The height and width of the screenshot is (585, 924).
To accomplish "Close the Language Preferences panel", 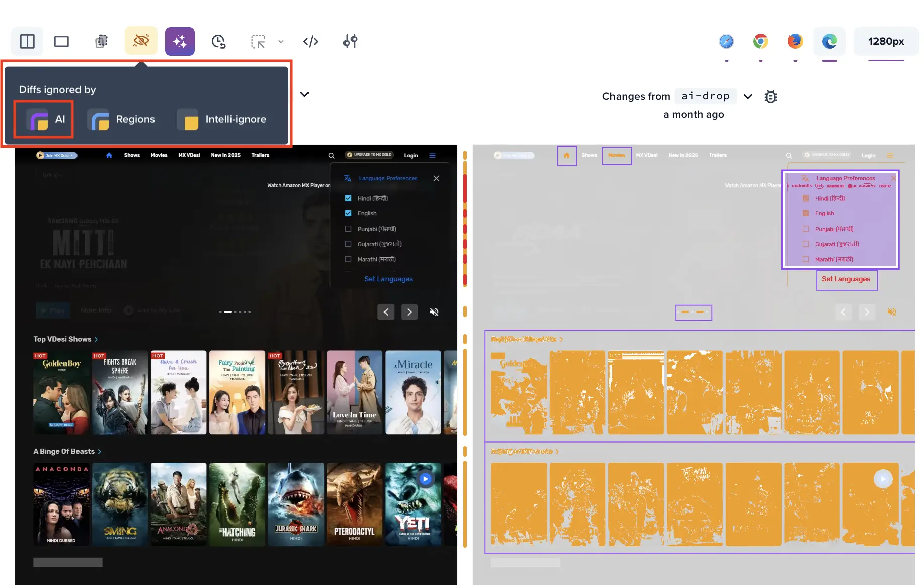I will (436, 178).
